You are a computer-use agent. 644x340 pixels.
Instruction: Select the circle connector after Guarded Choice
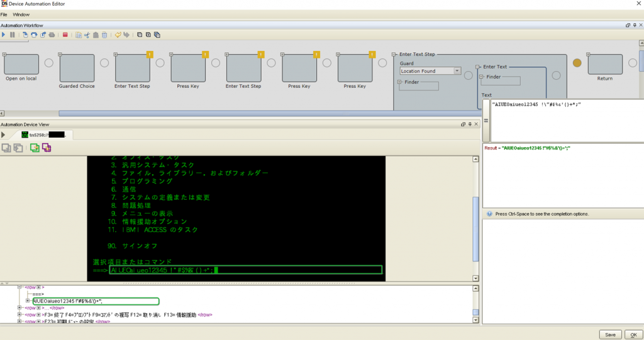coord(104,63)
